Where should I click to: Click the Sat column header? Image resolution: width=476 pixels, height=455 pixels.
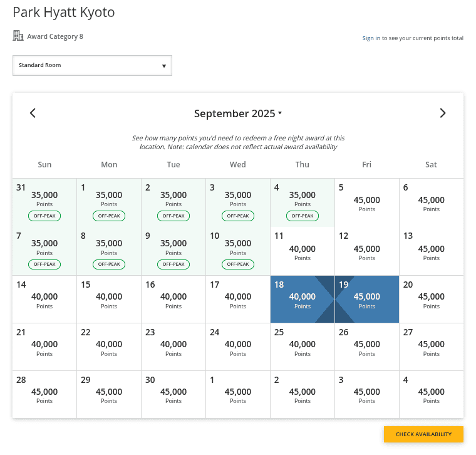(431, 164)
